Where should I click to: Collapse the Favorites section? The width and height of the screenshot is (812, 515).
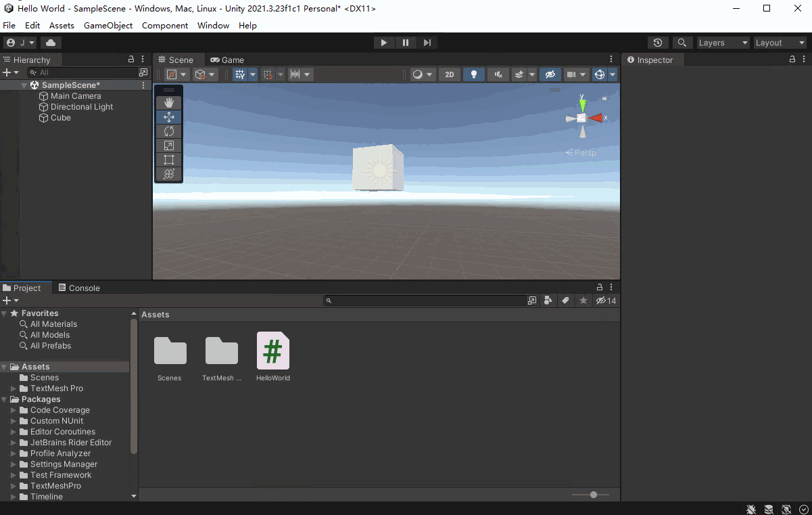click(5, 313)
